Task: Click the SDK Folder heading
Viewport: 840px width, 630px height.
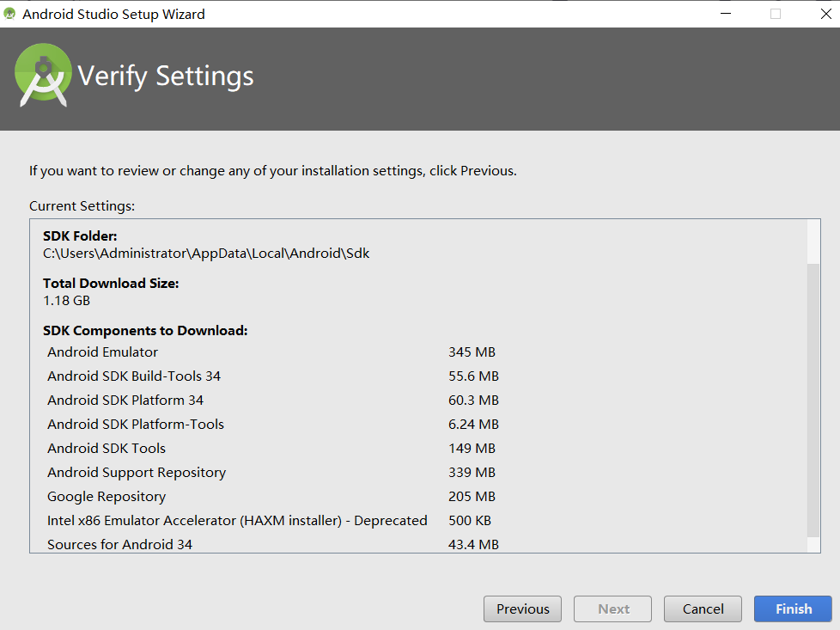Action: point(80,235)
